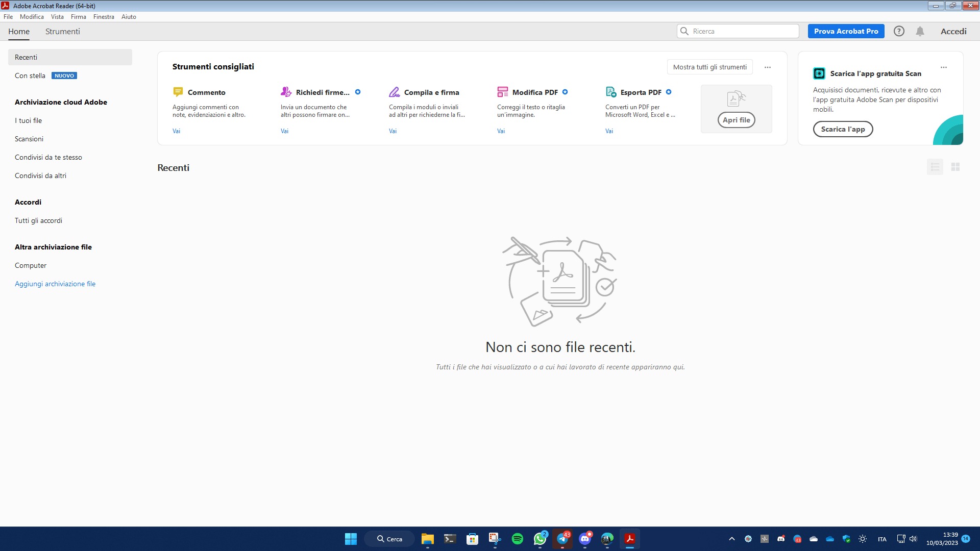
Task: Open the notifications bell icon
Action: (920, 31)
